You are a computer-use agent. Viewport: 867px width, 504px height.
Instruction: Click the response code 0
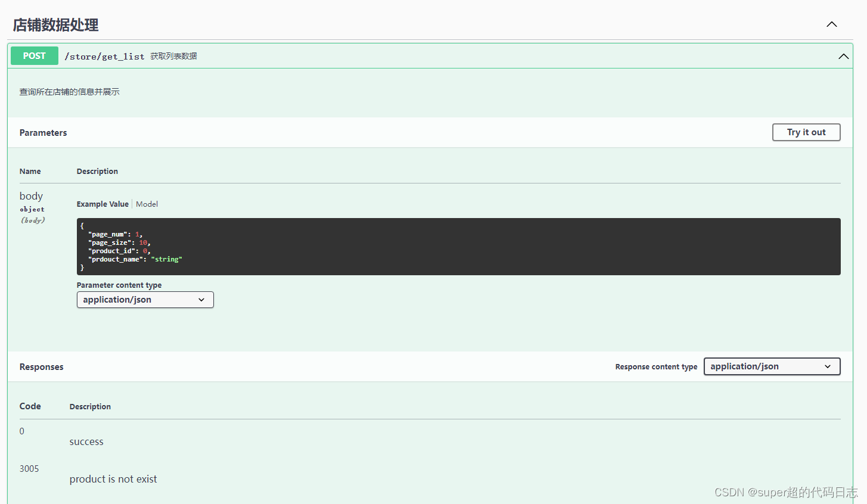tap(22, 431)
